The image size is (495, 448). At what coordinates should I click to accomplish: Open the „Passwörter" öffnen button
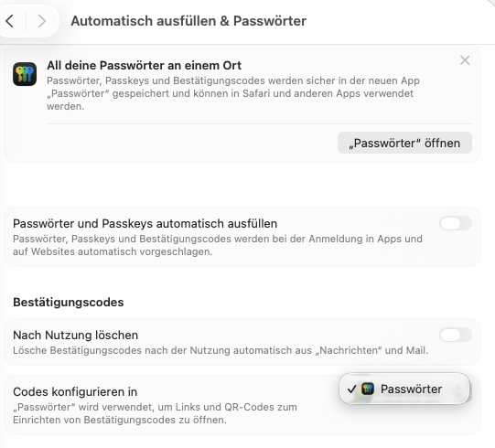click(404, 143)
